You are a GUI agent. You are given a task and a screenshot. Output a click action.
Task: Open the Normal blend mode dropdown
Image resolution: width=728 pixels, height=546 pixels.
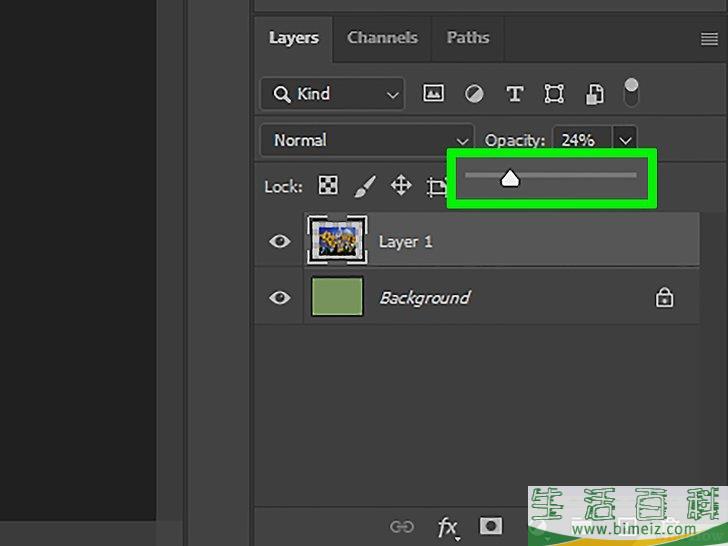coord(367,140)
